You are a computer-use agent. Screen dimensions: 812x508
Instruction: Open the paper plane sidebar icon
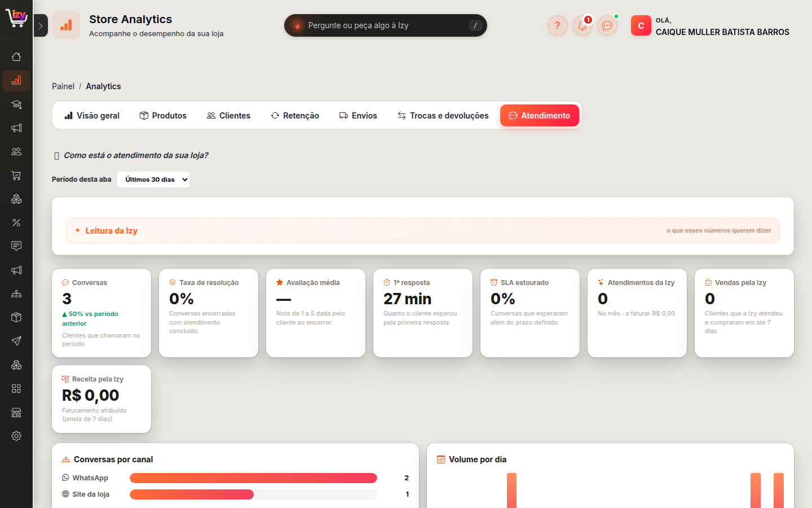point(16,341)
